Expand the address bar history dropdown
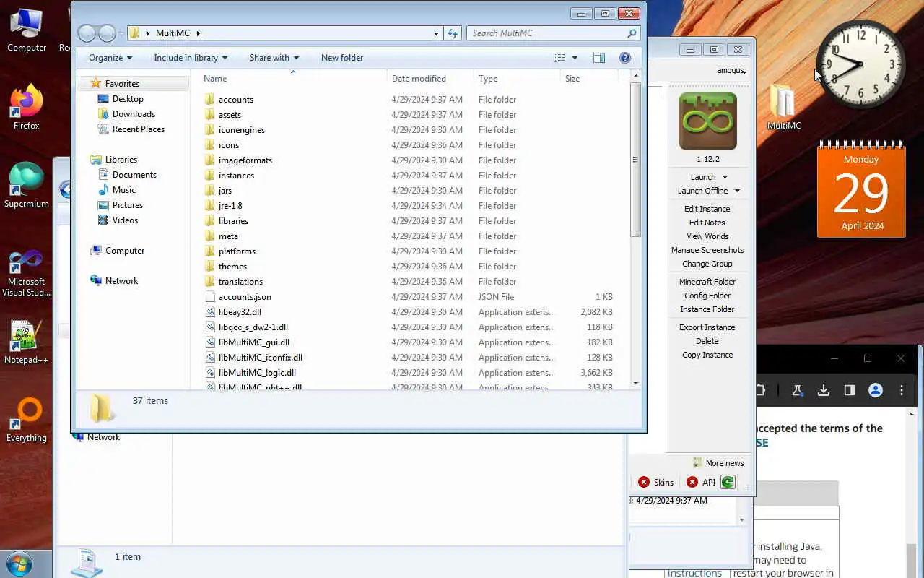This screenshot has width=924, height=578. [x=436, y=33]
